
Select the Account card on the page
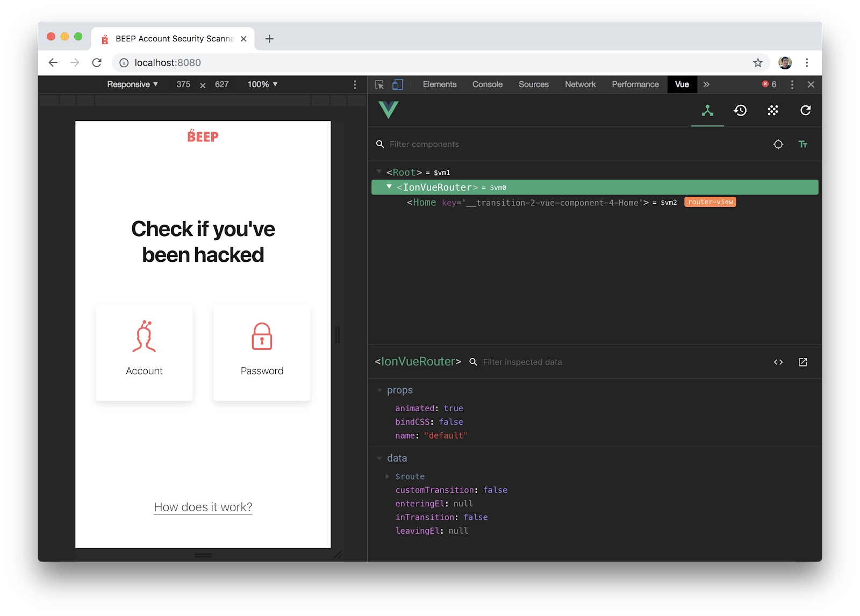144,352
